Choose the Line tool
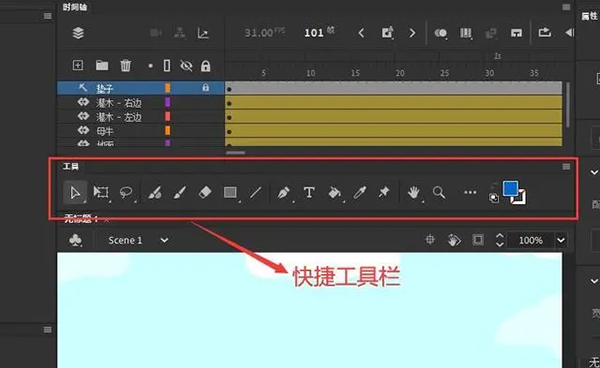This screenshot has width=600, height=368. (x=256, y=192)
